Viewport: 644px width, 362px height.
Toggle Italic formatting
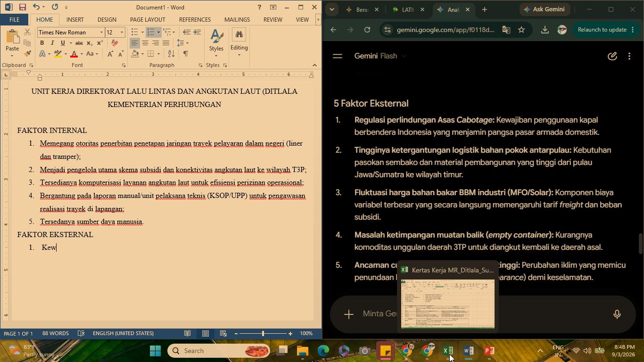click(x=52, y=43)
